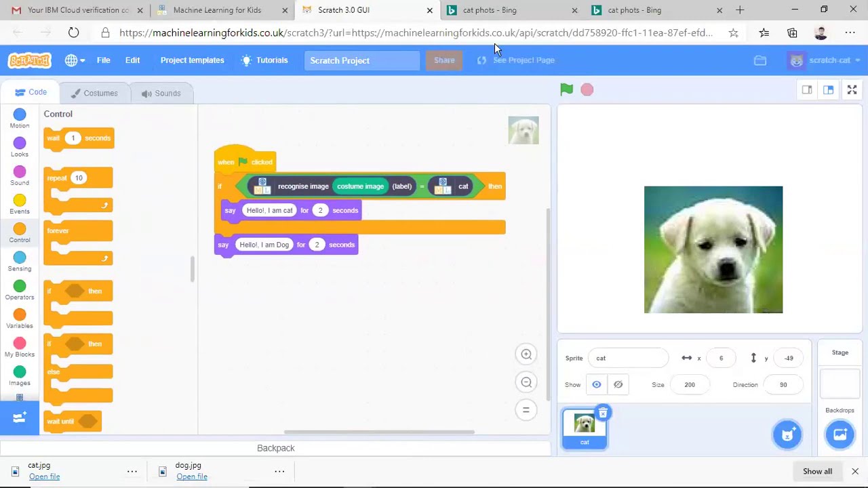
Task: Click the Share button
Action: [444, 60]
